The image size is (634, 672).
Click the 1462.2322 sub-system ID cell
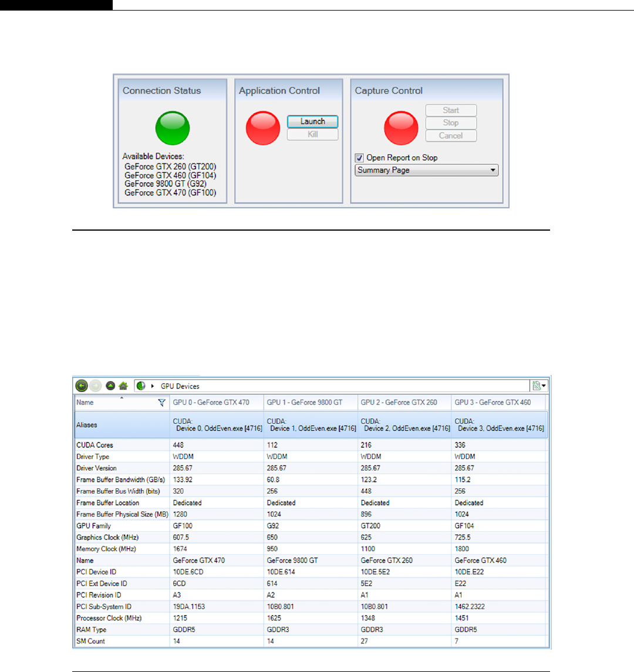tap(471, 607)
